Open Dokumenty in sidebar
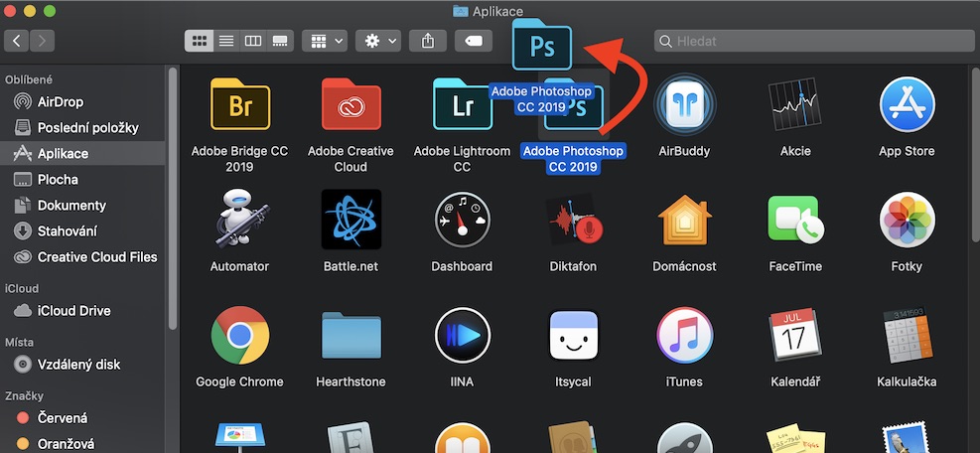980x453 pixels. 82,206
